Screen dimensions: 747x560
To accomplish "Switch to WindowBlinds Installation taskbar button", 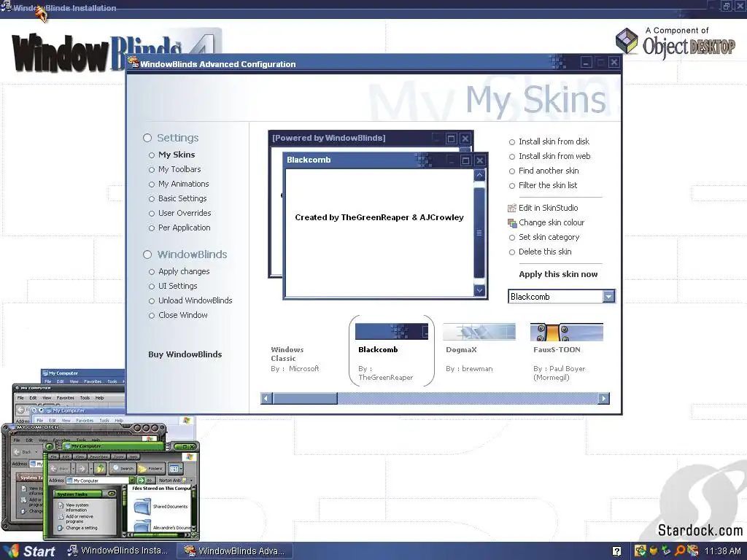I will point(118,551).
